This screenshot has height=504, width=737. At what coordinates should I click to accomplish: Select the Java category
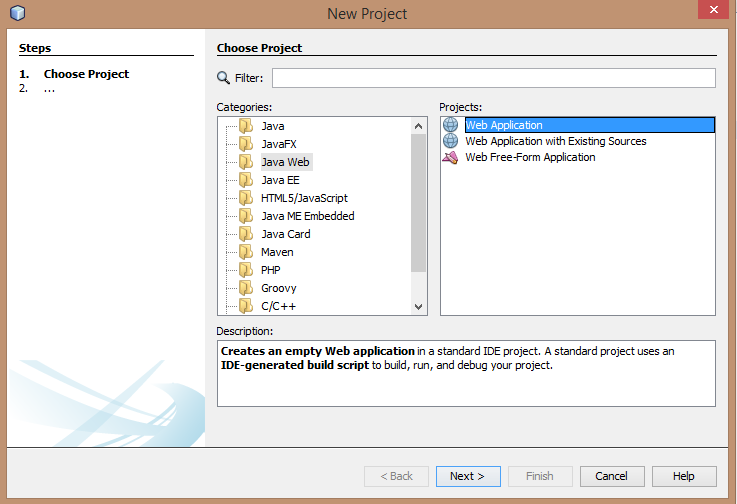[273, 126]
